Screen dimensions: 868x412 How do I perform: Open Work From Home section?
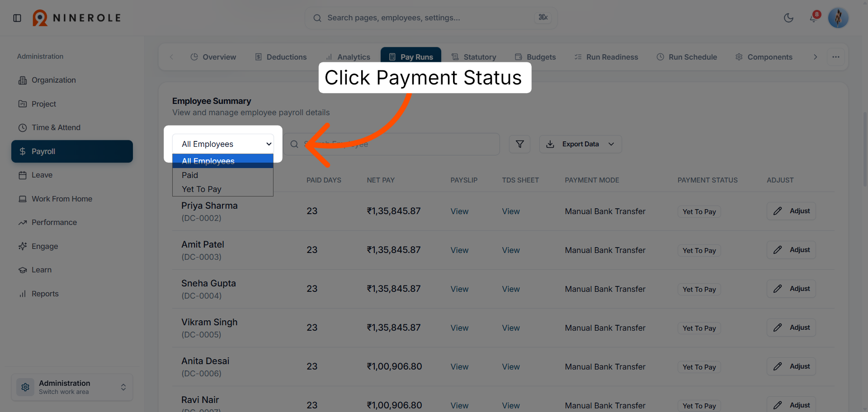[72, 199]
